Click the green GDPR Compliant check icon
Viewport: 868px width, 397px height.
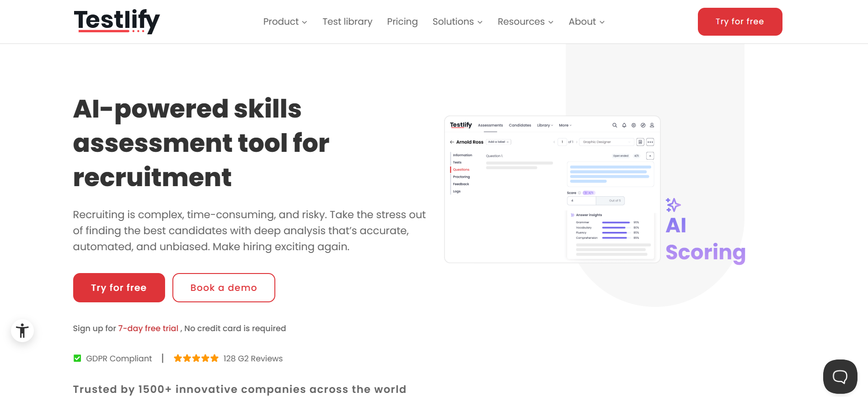(x=77, y=359)
